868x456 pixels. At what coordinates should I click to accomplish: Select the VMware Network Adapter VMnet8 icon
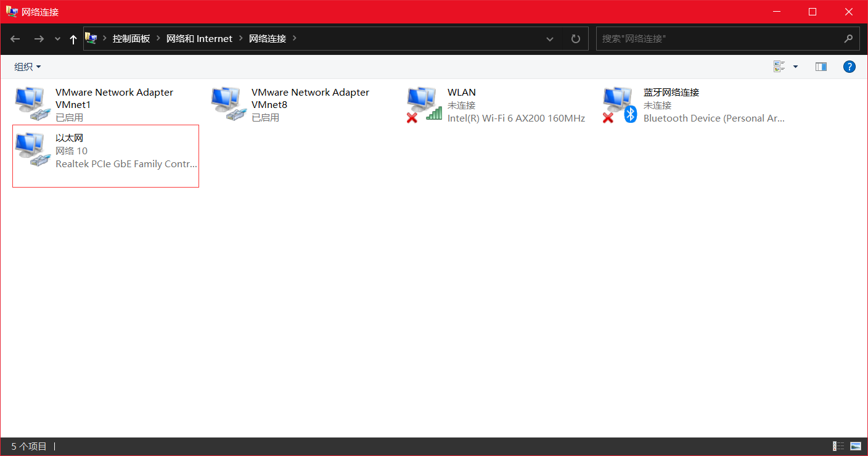[228, 104]
